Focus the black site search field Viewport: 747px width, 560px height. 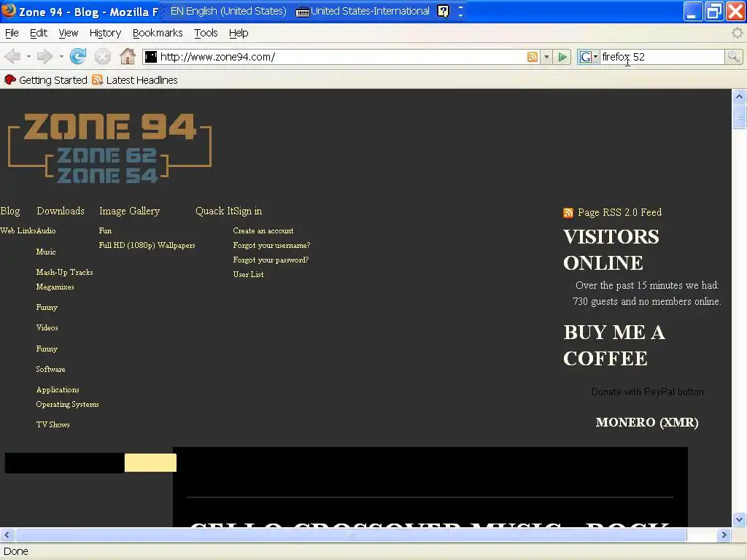pyautogui.click(x=65, y=463)
